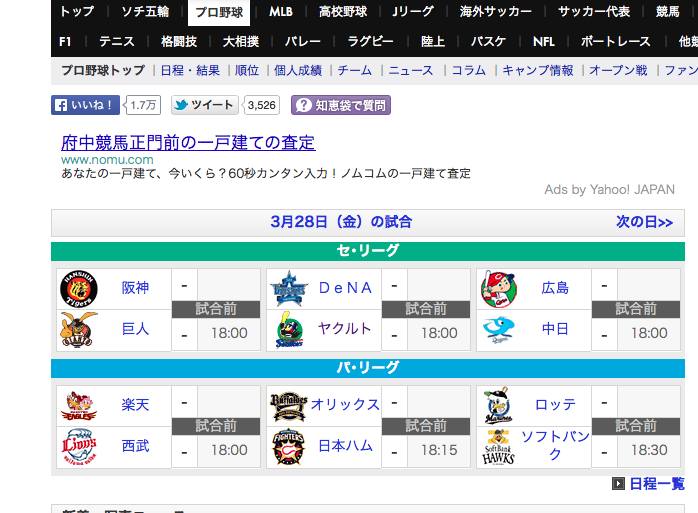Open the NFL navigation tab
The width and height of the screenshot is (698, 513).
(x=544, y=42)
